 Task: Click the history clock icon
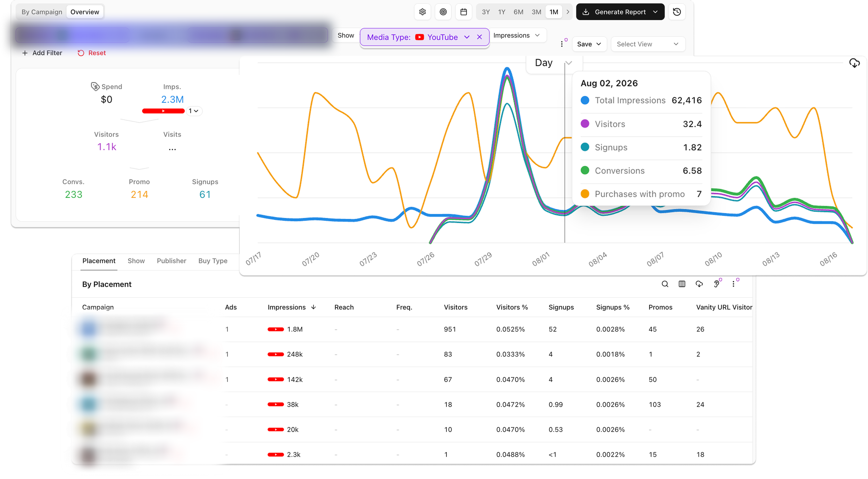677,12
